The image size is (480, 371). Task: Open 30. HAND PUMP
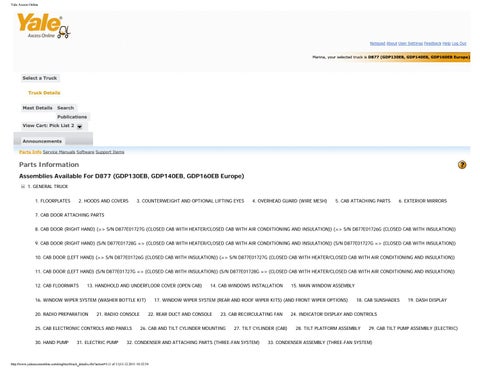click(x=52, y=342)
